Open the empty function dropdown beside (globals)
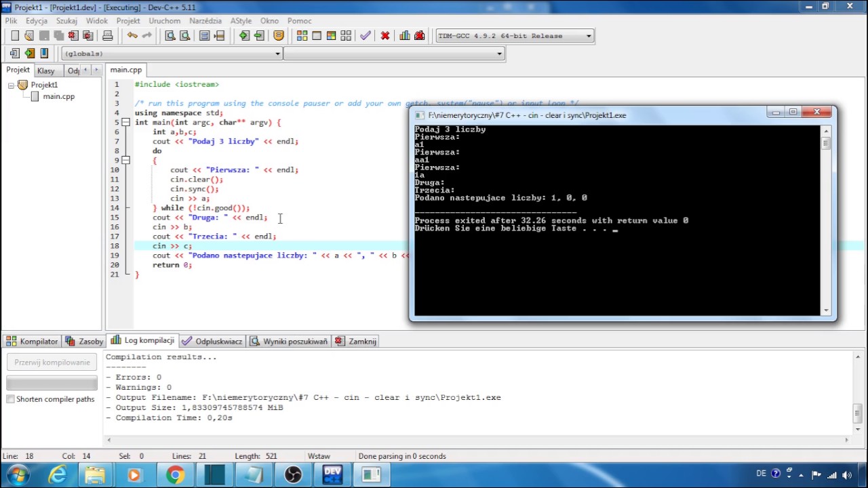The height and width of the screenshot is (488, 868). 393,54
